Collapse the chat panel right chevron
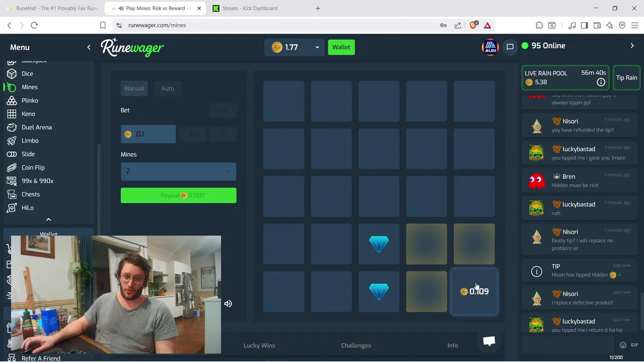Viewport: 644px width, 362px height. 632,46
